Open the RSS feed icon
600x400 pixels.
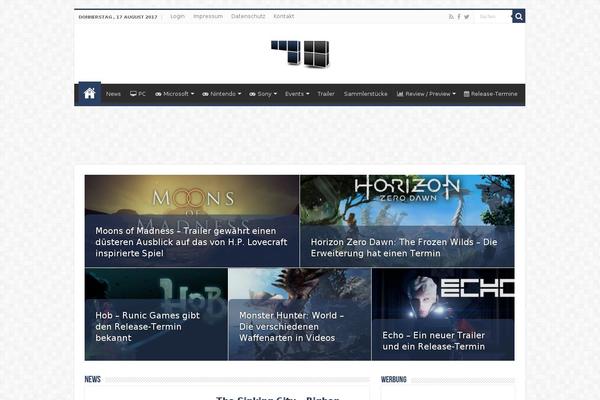pyautogui.click(x=451, y=17)
